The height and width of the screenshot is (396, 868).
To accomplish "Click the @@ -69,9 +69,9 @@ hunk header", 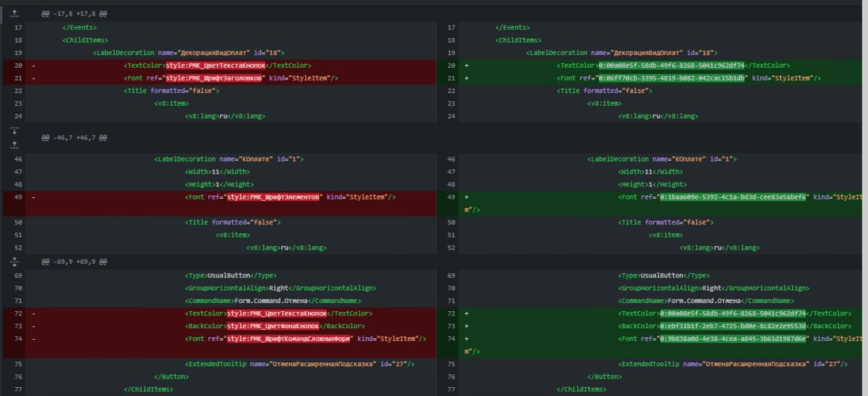I will (74, 261).
